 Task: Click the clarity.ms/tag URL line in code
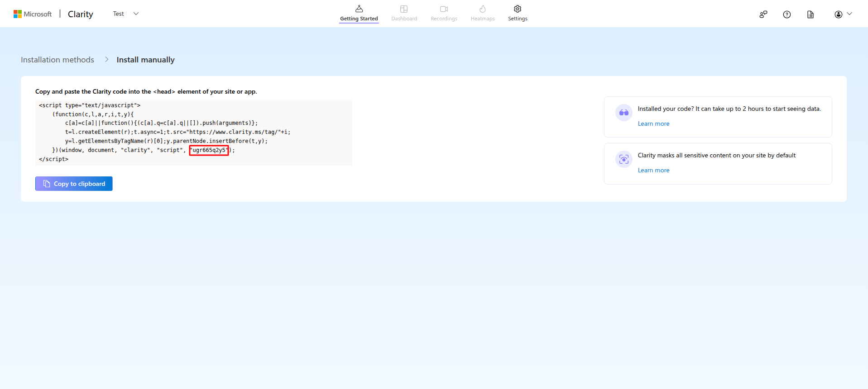click(x=178, y=132)
